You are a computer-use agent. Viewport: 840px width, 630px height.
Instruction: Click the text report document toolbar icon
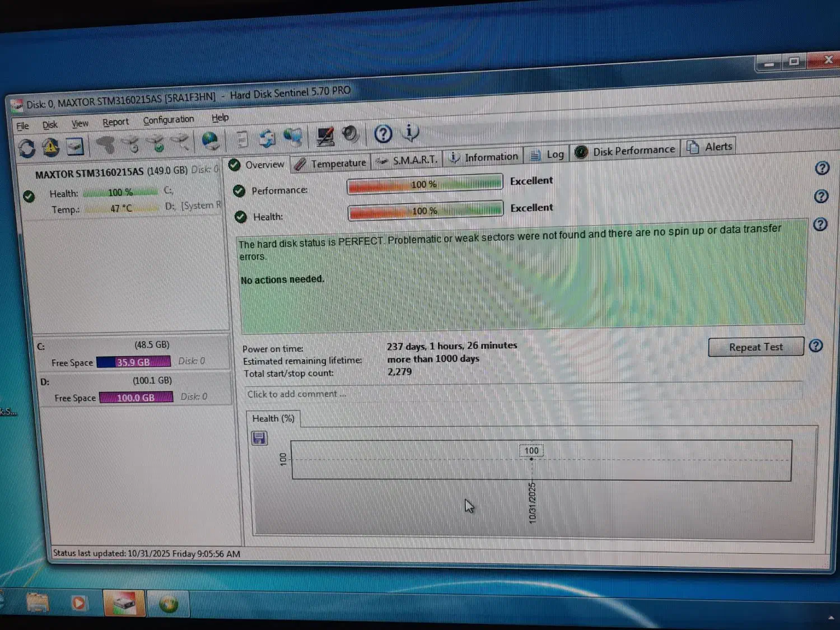[x=242, y=139]
